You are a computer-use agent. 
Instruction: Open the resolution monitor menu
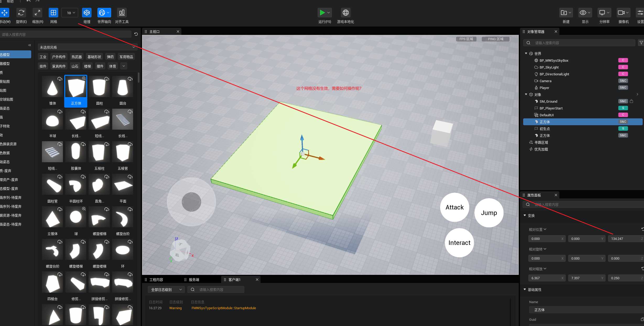tap(604, 13)
